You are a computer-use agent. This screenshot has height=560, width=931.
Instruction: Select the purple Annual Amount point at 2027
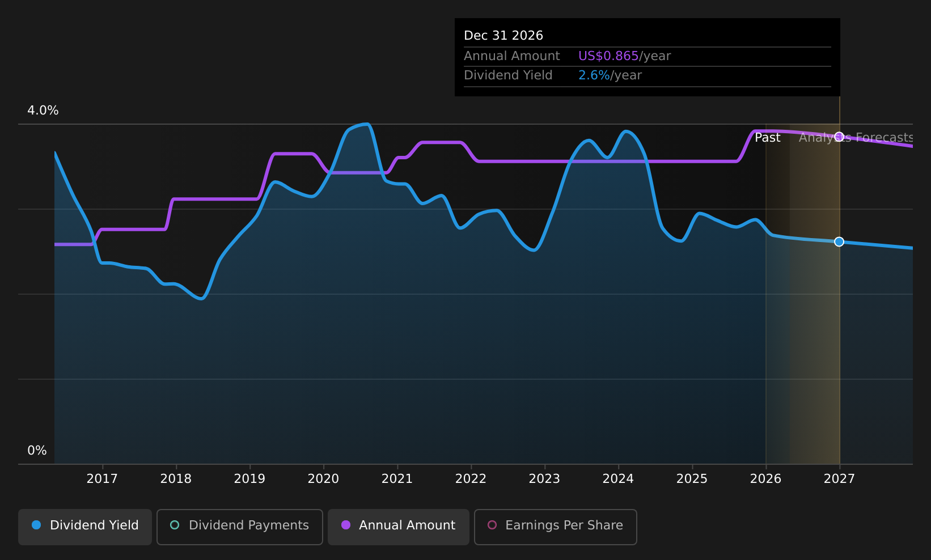[839, 137]
